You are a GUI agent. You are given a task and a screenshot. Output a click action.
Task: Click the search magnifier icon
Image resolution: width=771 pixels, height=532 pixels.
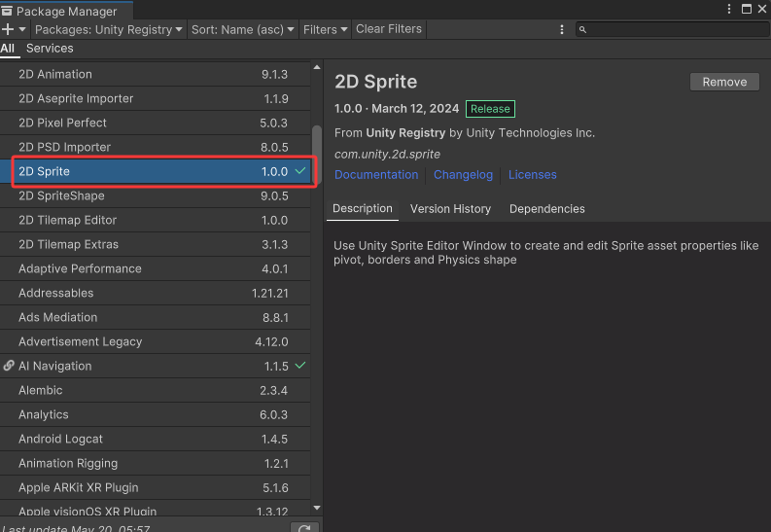pos(582,29)
